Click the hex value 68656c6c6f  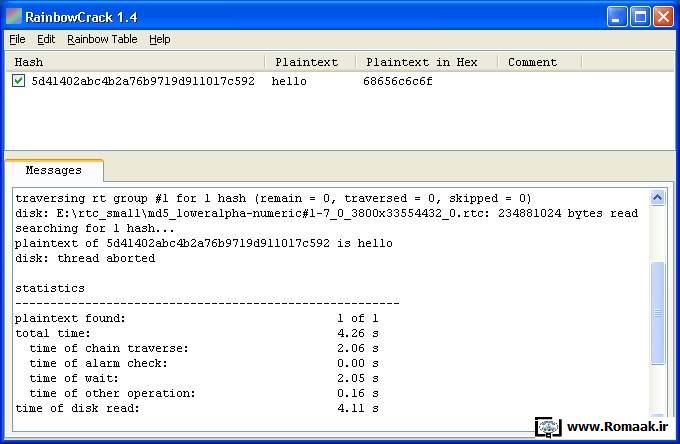(398, 81)
